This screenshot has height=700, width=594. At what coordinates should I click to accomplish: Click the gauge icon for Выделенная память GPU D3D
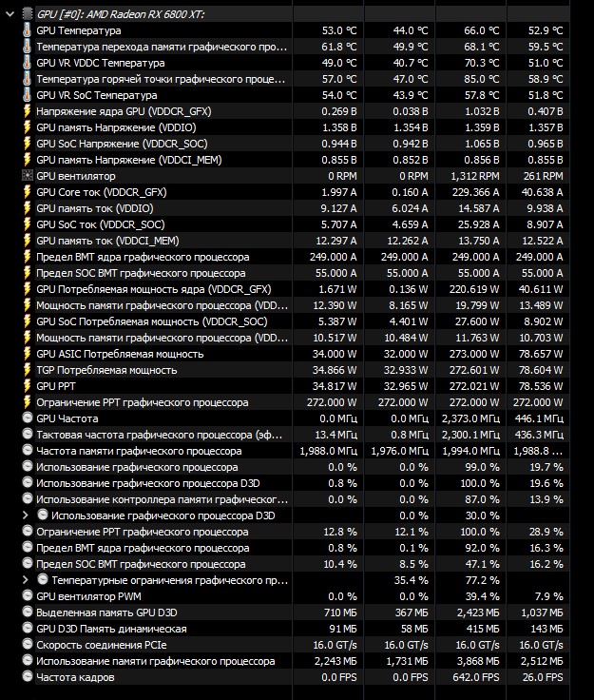28,612
